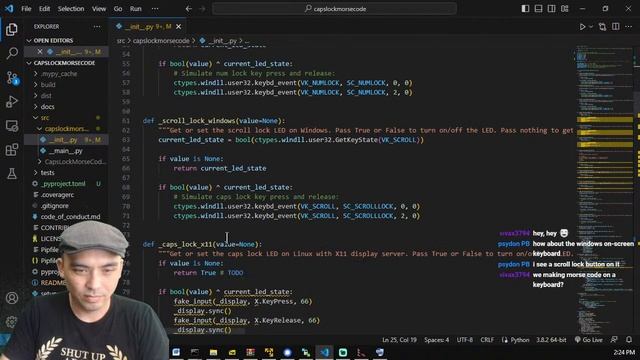The image size is (640, 360).
Task: Open the Testing flask view
Action: pos(12,173)
